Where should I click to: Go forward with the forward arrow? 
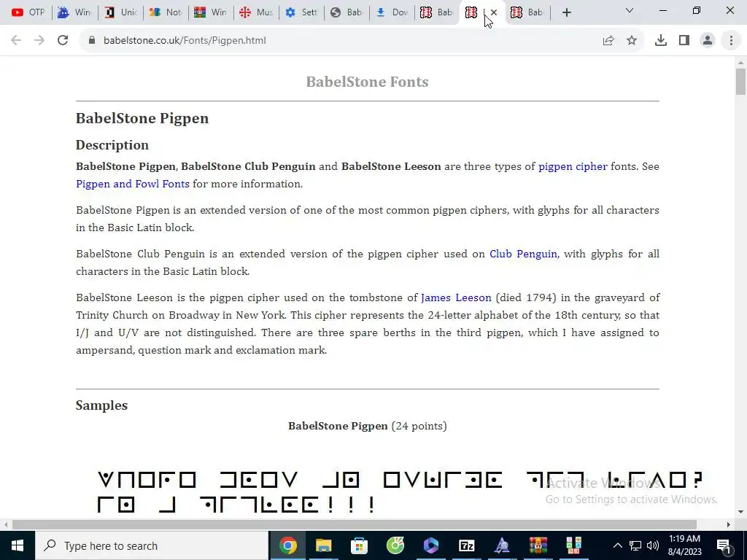(39, 41)
